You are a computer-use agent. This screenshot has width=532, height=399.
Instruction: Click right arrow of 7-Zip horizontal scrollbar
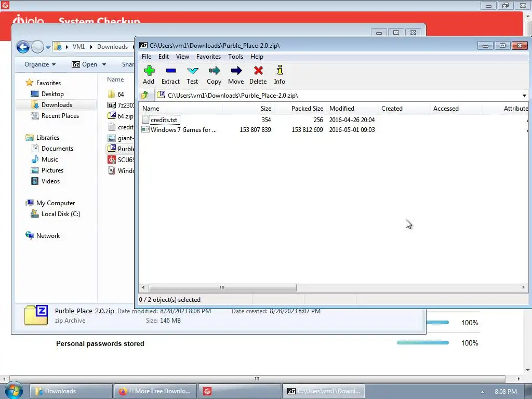(x=523, y=288)
